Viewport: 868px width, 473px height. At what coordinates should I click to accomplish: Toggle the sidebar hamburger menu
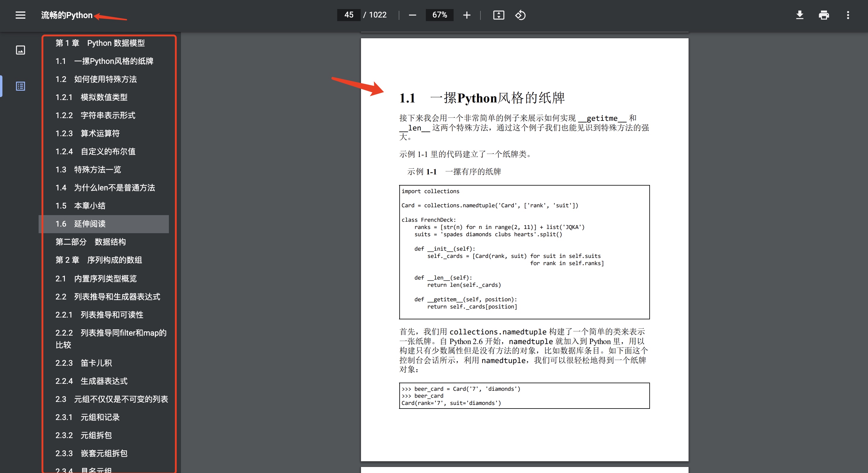click(20, 15)
